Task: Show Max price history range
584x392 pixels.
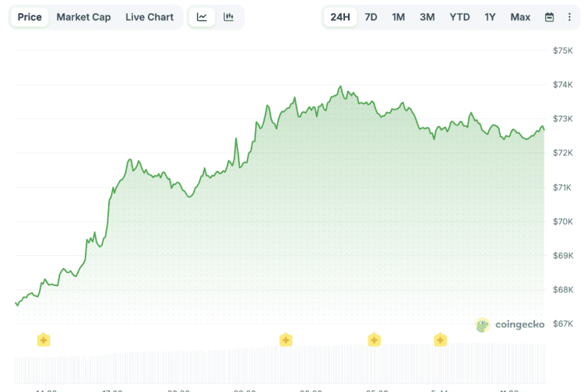Action: [x=520, y=17]
